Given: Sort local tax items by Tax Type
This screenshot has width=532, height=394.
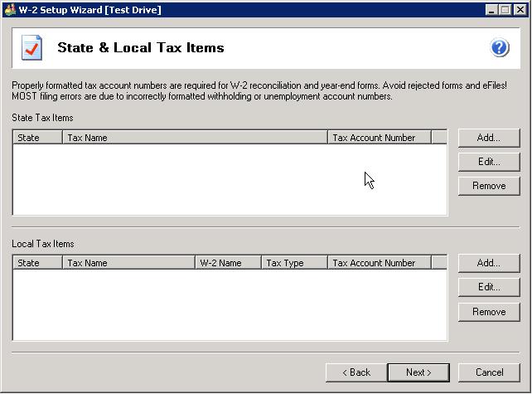Looking at the screenshot, I should coord(293,263).
